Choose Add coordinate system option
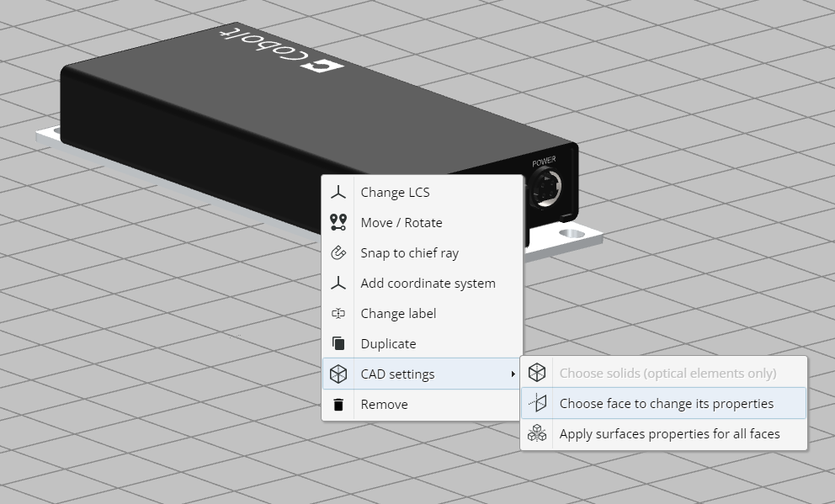The width and height of the screenshot is (835, 504). pyautogui.click(x=423, y=284)
